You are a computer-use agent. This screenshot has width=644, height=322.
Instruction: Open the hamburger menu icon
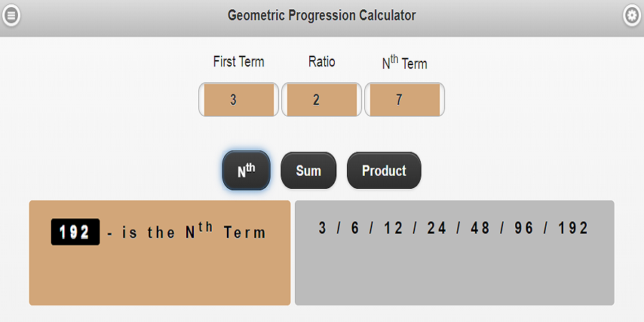point(11,15)
